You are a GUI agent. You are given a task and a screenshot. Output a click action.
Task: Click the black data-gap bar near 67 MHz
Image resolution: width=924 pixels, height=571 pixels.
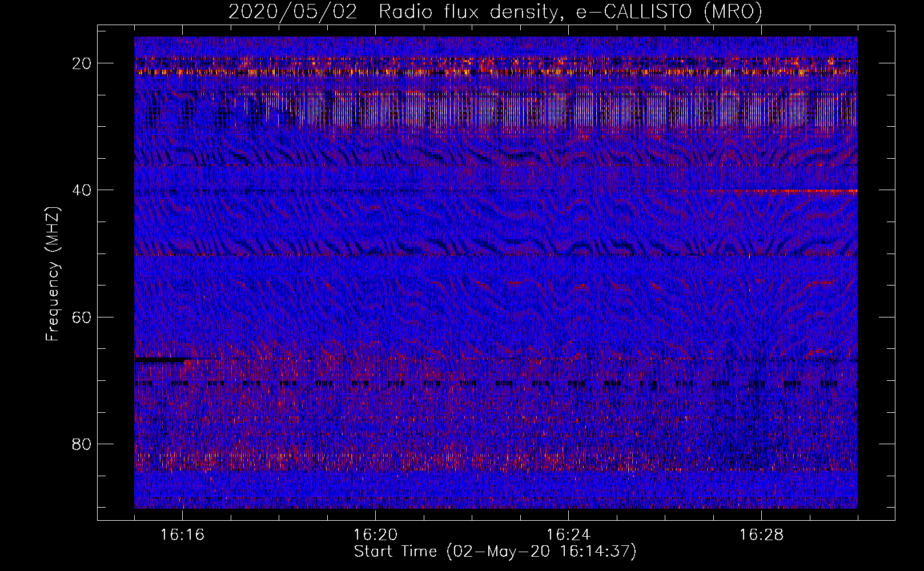coord(160,360)
